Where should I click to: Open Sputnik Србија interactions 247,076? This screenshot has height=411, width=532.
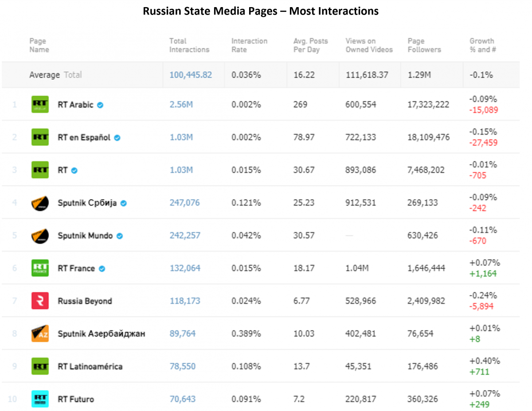point(184,203)
